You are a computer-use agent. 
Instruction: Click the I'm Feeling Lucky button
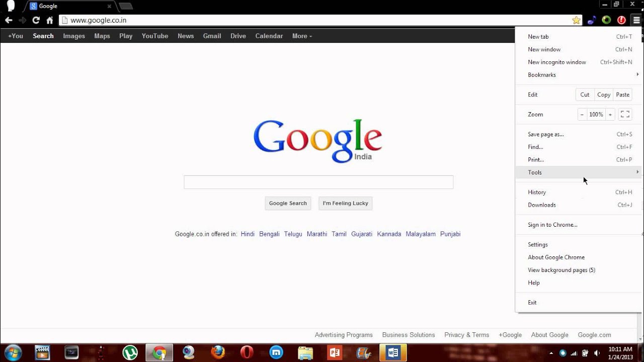[346, 203]
